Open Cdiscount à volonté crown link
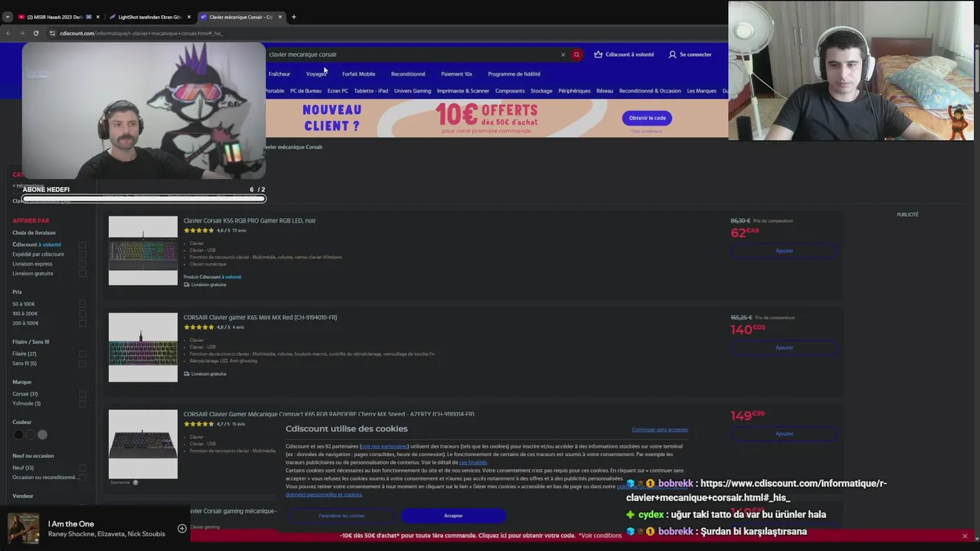 pyautogui.click(x=624, y=54)
